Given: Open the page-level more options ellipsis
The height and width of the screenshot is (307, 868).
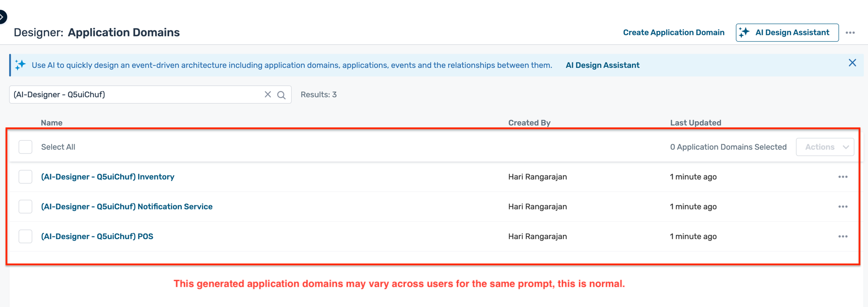Looking at the screenshot, I should point(850,33).
